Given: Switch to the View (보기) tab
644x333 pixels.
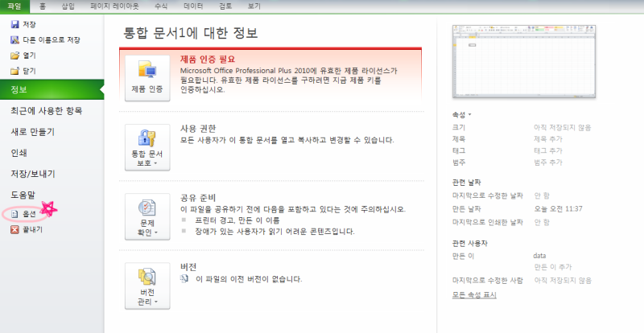Looking at the screenshot, I should tap(254, 6).
